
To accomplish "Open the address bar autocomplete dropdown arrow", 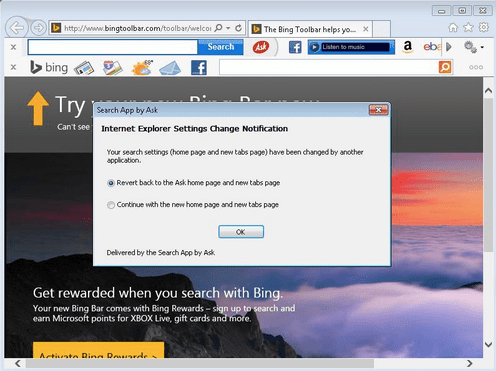I will pos(228,28).
